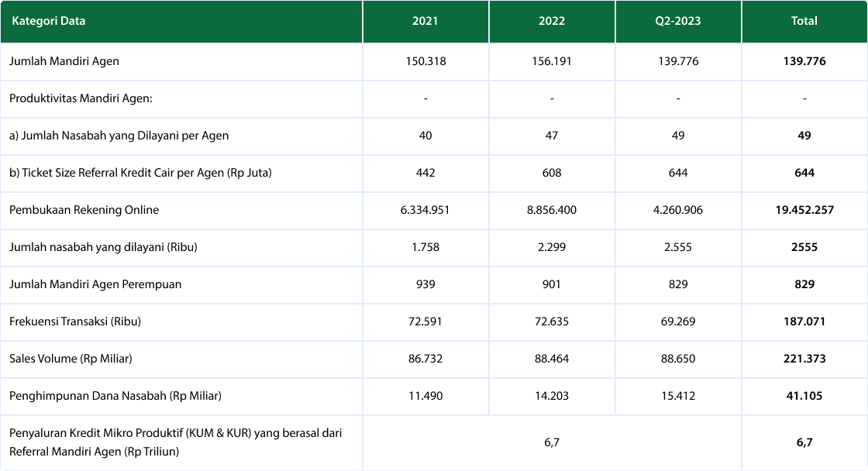Click the value "156.191" for 2022
The image size is (868, 471).
[x=552, y=61]
